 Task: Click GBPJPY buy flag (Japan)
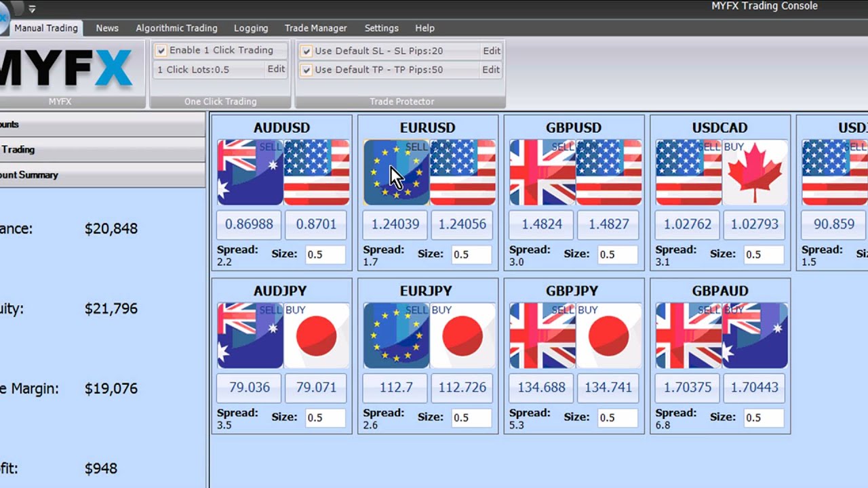point(609,335)
